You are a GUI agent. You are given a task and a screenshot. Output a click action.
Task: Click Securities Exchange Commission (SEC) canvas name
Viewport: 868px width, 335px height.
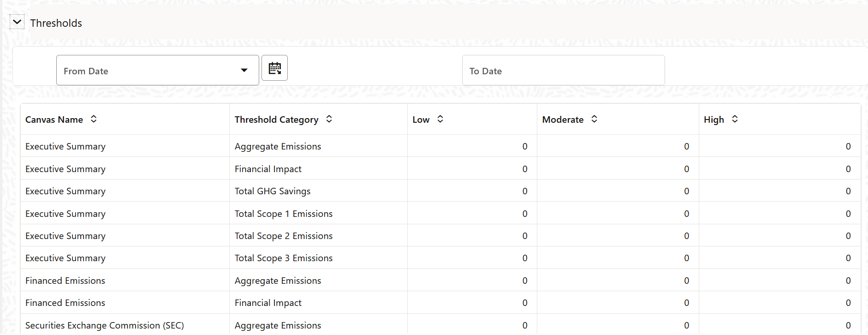tap(105, 325)
